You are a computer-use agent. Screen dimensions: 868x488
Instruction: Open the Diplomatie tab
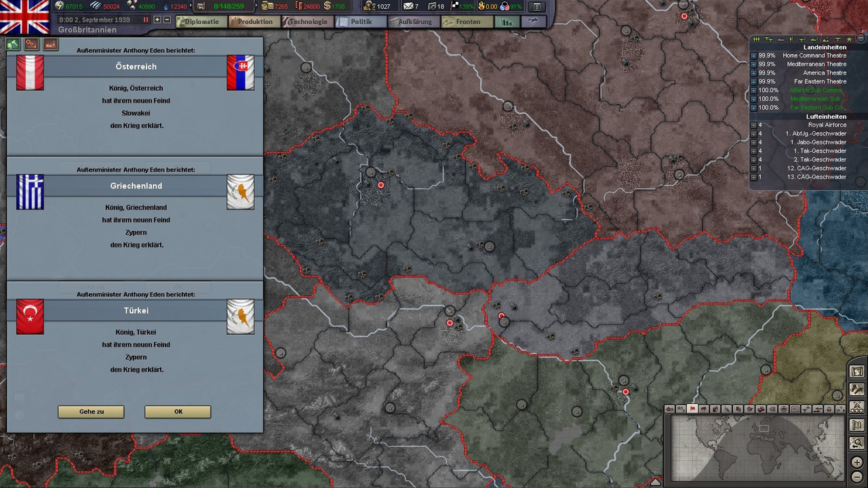pyautogui.click(x=200, y=22)
